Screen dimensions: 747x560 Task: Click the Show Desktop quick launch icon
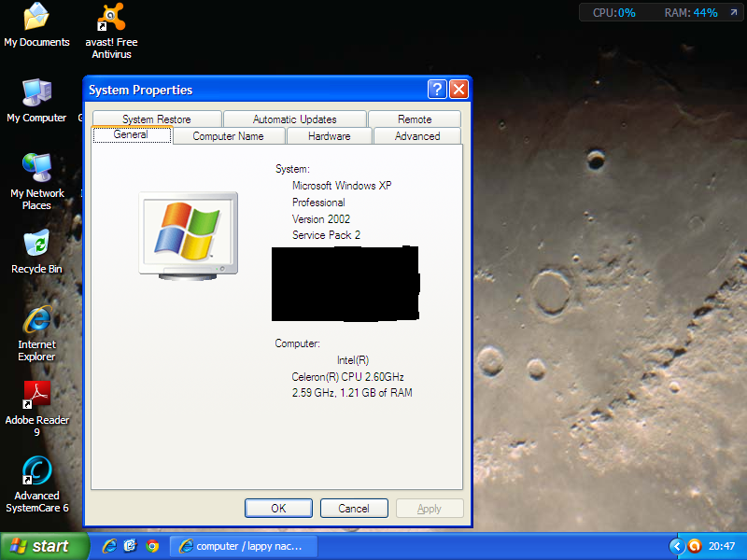[130, 546]
